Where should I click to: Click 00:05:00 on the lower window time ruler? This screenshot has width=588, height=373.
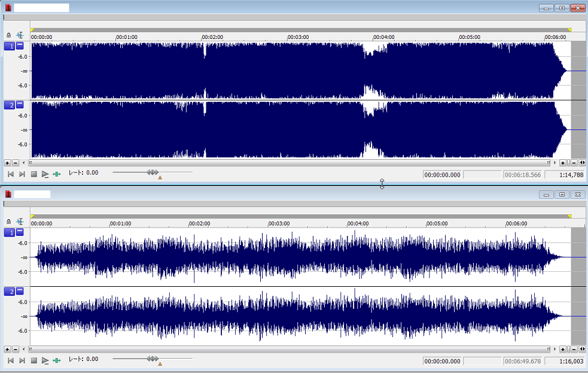(x=437, y=224)
